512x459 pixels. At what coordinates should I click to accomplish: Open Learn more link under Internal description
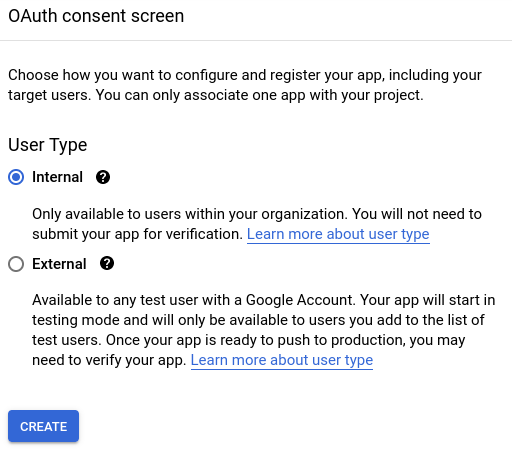(x=338, y=234)
